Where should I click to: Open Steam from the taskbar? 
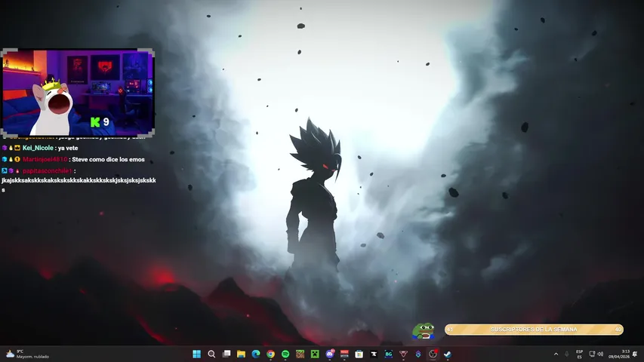point(447,354)
